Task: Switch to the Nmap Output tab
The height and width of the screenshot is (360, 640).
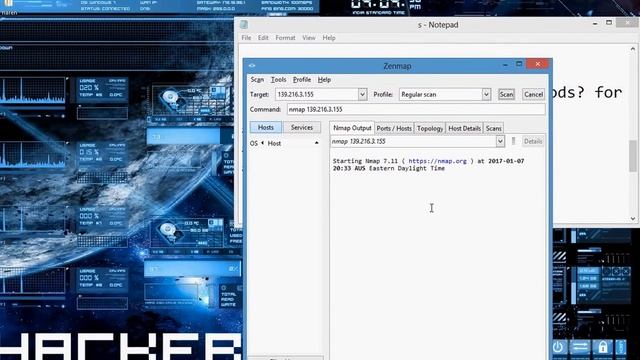Action: (x=352, y=128)
